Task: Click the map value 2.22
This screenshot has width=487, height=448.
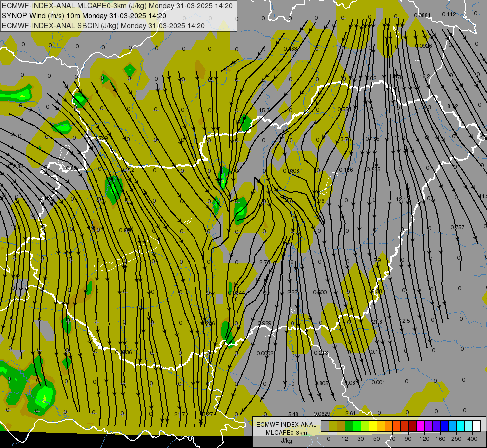Action: pyautogui.click(x=292, y=292)
